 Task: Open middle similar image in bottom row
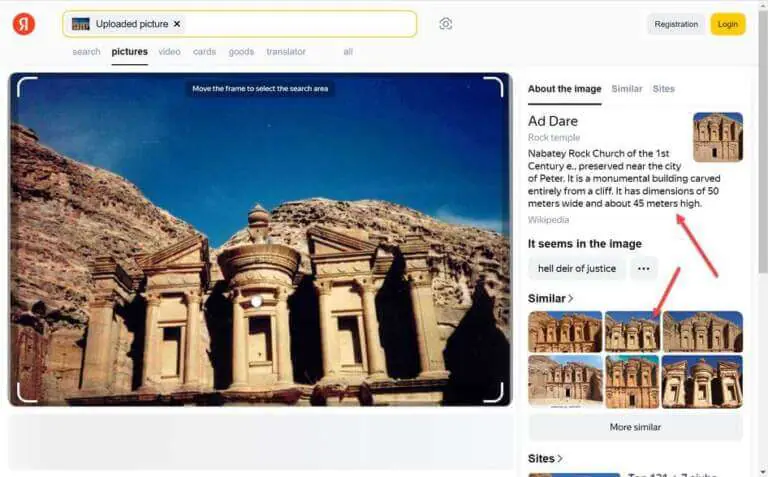click(632, 382)
